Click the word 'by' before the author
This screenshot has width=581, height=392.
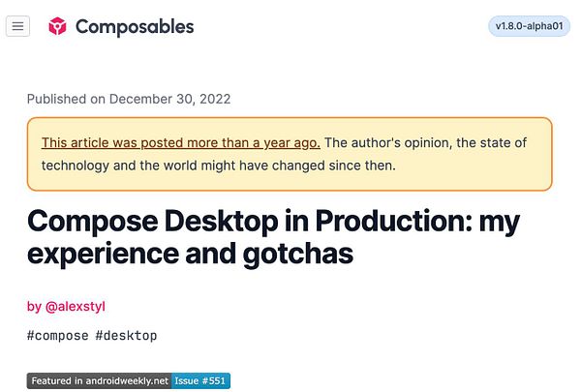pyautogui.click(x=34, y=306)
